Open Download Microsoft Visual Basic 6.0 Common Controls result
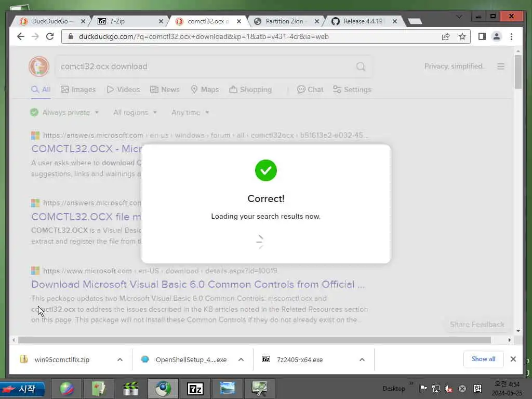The width and height of the screenshot is (532, 399). pos(198,284)
